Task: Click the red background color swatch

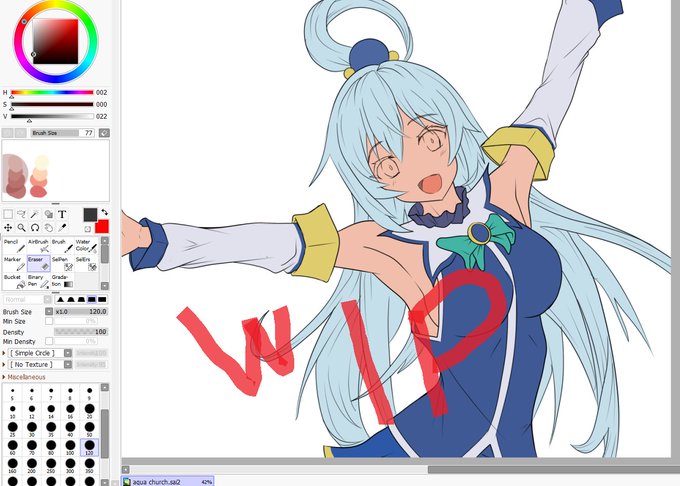Action: tap(102, 226)
